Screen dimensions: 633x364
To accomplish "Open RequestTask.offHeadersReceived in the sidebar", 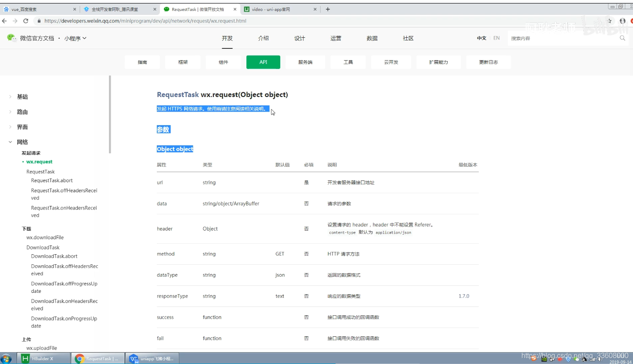I will (x=64, y=194).
